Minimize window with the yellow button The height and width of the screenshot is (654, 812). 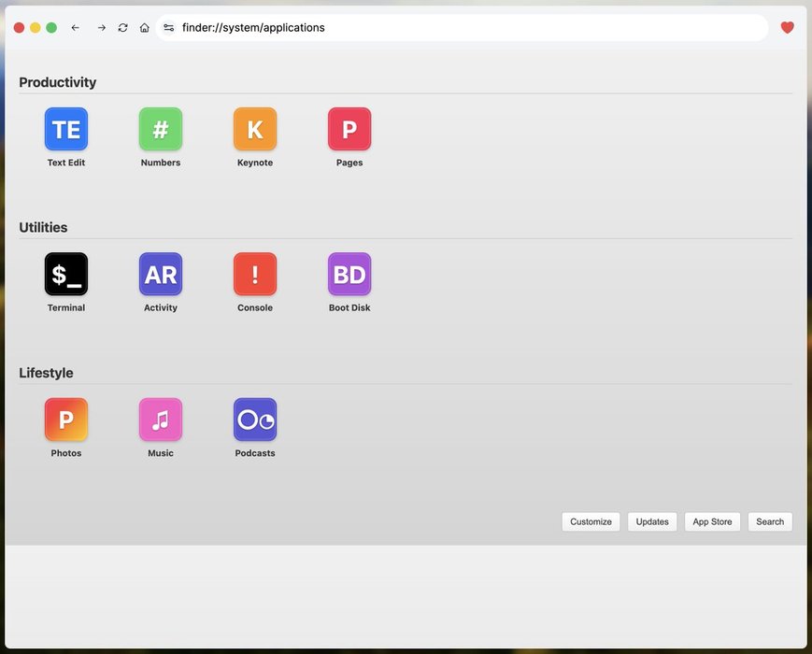click(x=36, y=27)
